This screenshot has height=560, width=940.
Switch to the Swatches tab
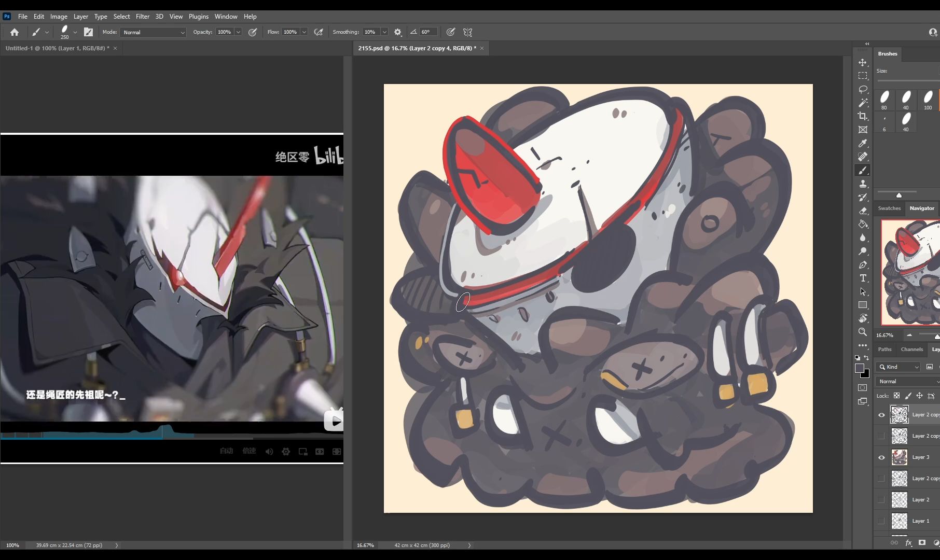point(889,208)
